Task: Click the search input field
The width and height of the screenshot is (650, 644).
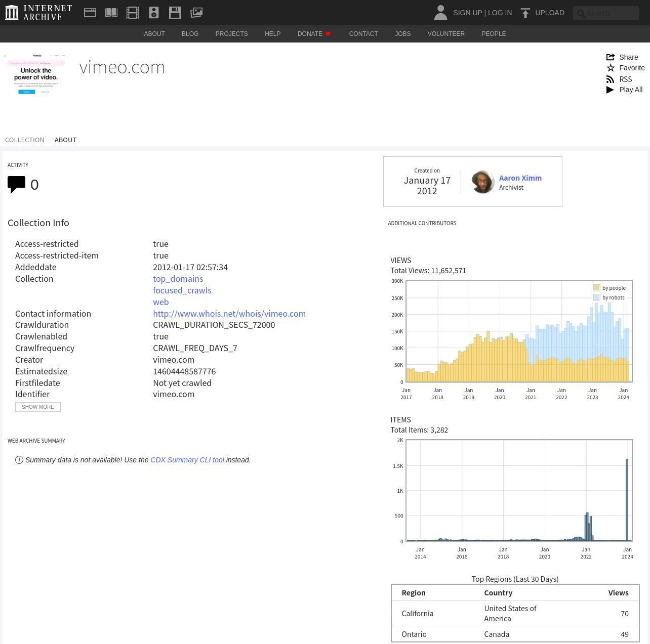Action: tap(611, 13)
